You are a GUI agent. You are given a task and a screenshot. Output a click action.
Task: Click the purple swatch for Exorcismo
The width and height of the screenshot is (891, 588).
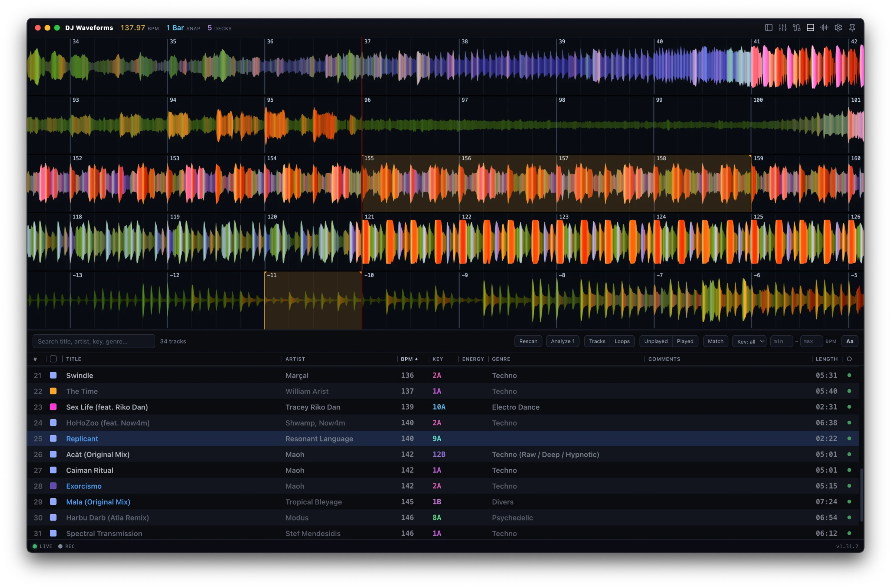53,486
